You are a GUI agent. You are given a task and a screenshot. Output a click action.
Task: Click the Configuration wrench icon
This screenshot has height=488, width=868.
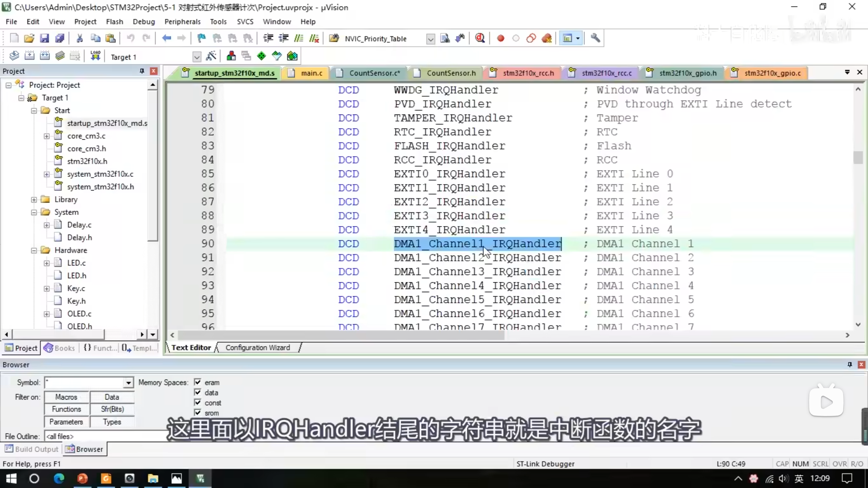coord(595,38)
